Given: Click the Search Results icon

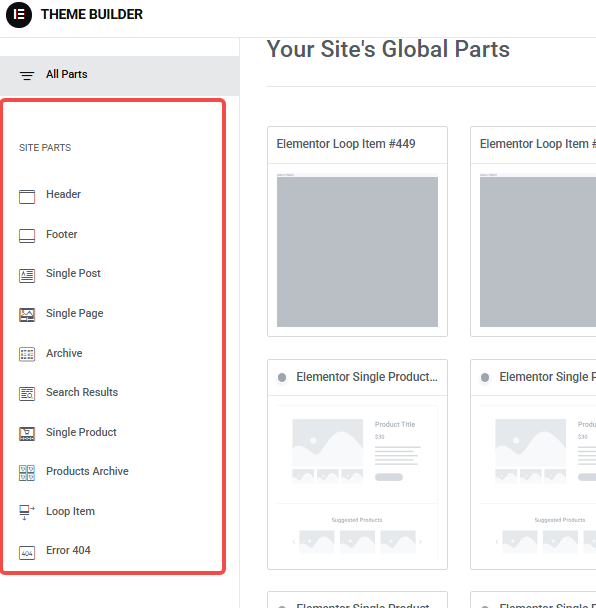Looking at the screenshot, I should (27, 394).
